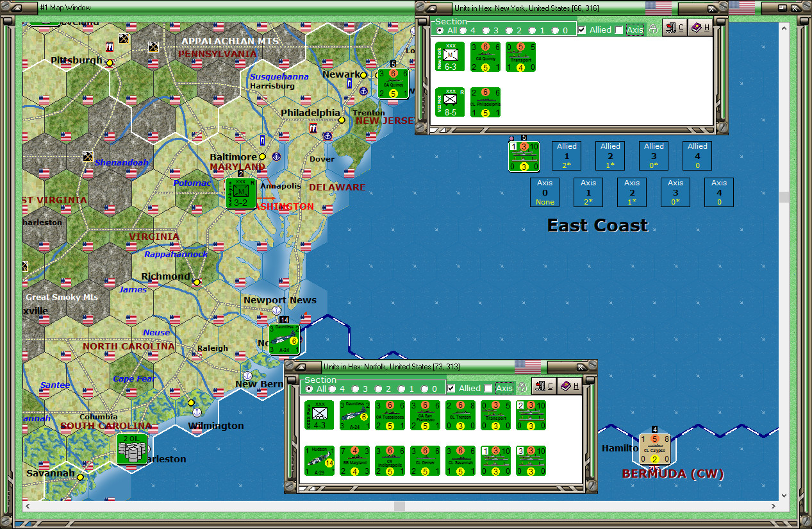Select the Transport unit in Norfolk panel
Screen dimensions: 812x529
coord(495,416)
